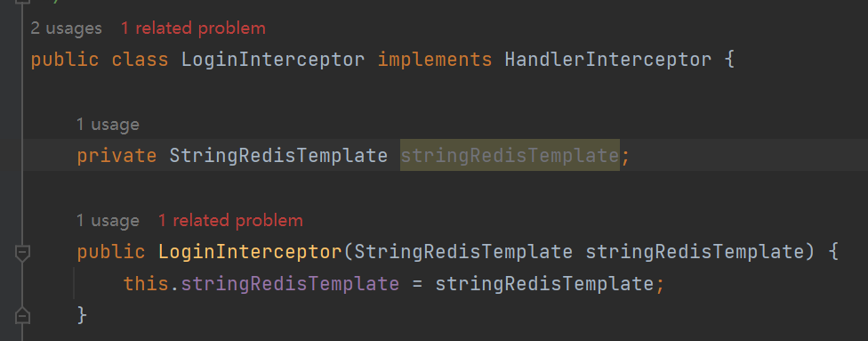Click the stringRedisTemplate constructor parameter name
Viewport: 868px width, 341px height.
695,252
